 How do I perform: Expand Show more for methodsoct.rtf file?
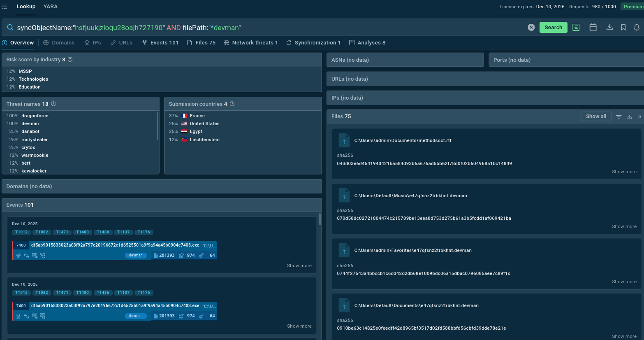coord(624,172)
